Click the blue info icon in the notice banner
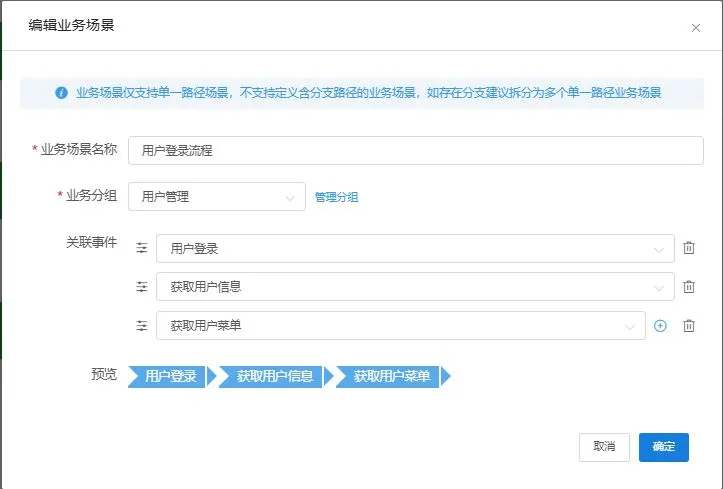This screenshot has height=489, width=723. tap(61, 93)
